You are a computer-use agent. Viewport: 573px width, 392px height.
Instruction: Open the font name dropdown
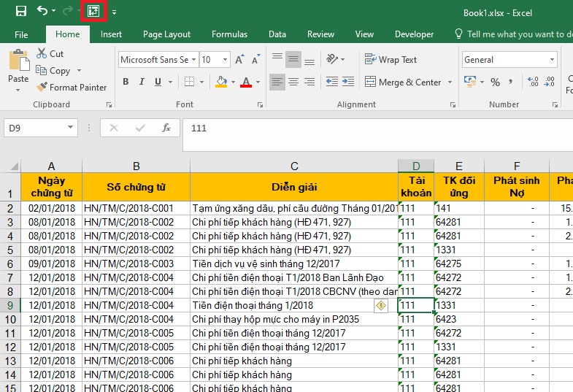[x=194, y=60]
